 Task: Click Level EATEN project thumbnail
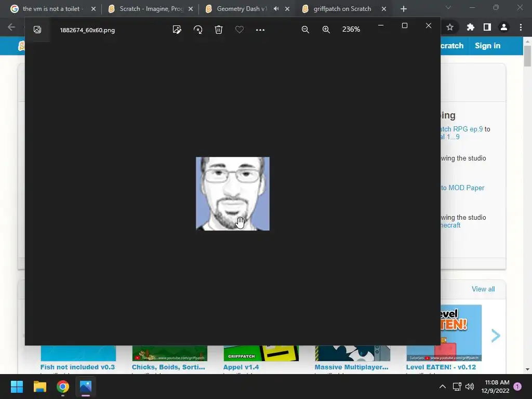pos(461,333)
